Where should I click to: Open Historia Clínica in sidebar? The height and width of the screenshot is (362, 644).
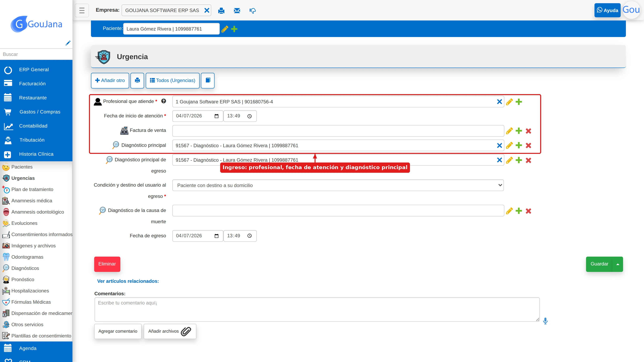[36, 154]
